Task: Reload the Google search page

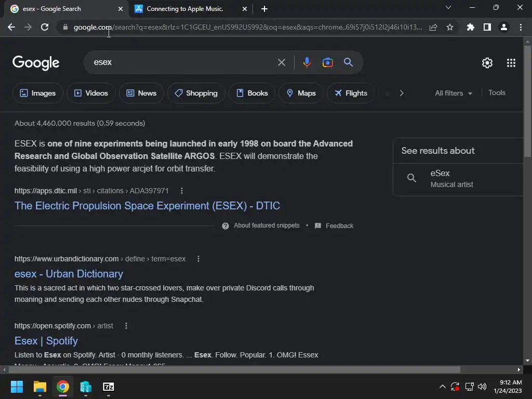Action: (45, 27)
